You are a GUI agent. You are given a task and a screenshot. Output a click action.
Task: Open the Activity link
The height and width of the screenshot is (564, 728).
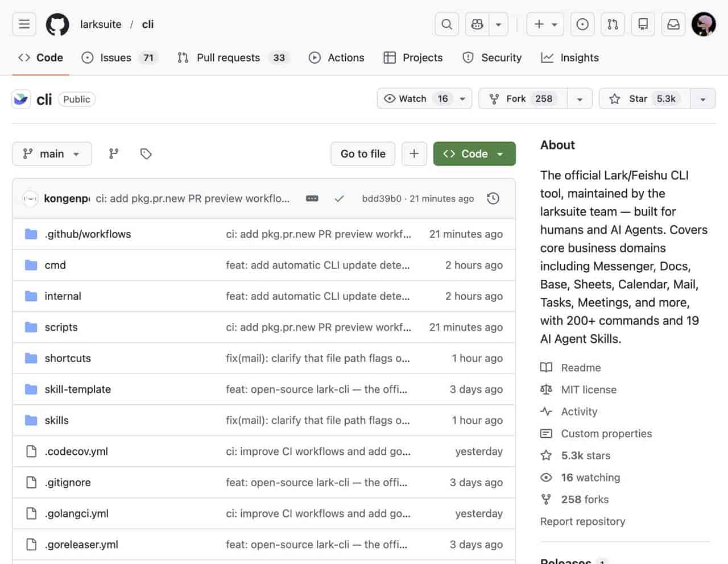[x=569, y=412]
